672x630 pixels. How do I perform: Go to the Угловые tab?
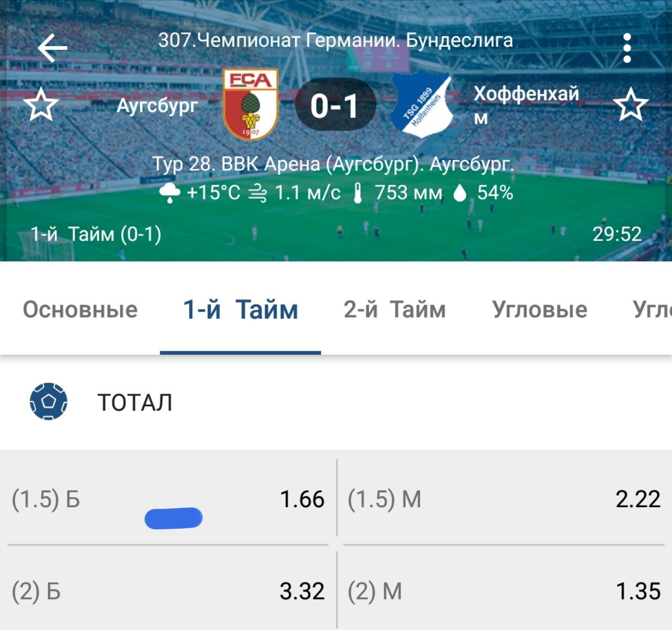[540, 309]
